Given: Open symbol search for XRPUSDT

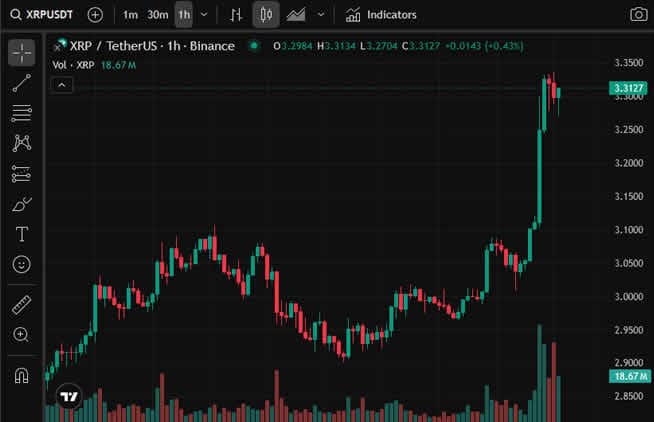Looking at the screenshot, I should (x=42, y=15).
